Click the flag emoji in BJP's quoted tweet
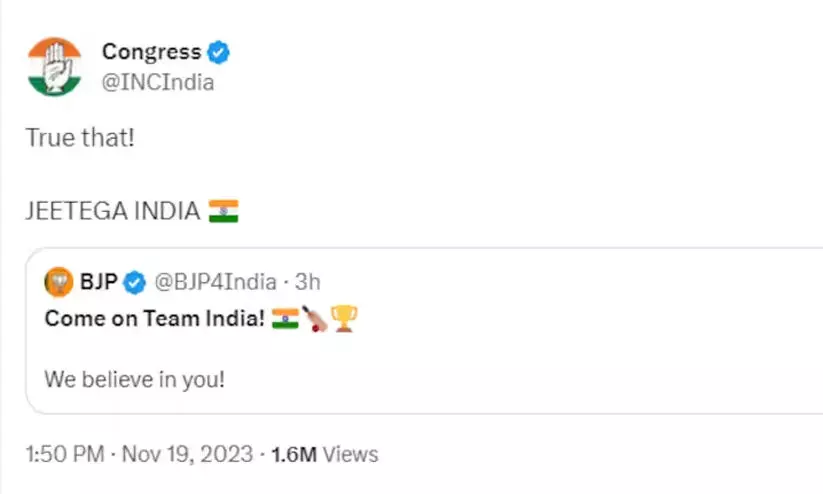This screenshot has height=494, width=823. pyautogui.click(x=286, y=319)
